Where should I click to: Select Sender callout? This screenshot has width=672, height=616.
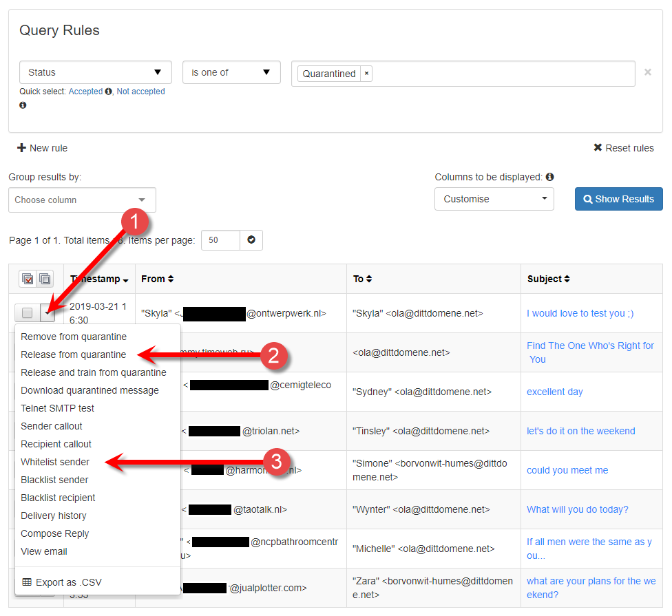point(52,427)
